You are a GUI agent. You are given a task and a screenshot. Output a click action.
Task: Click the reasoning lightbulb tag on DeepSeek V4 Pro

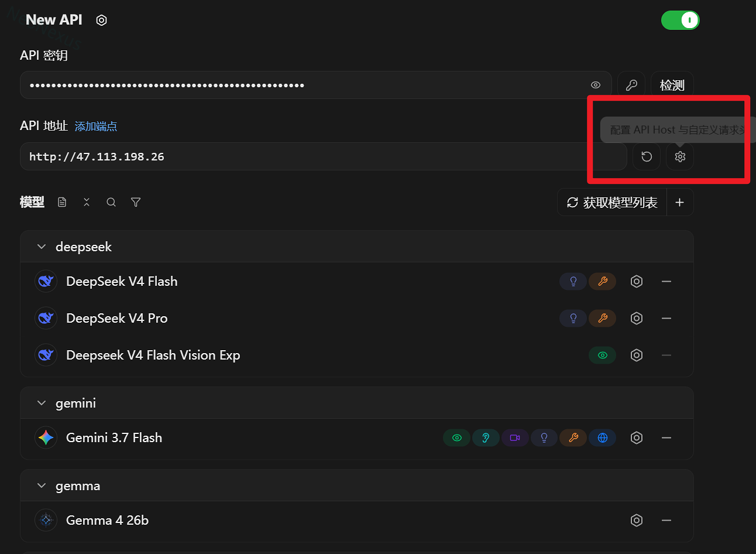click(x=573, y=318)
